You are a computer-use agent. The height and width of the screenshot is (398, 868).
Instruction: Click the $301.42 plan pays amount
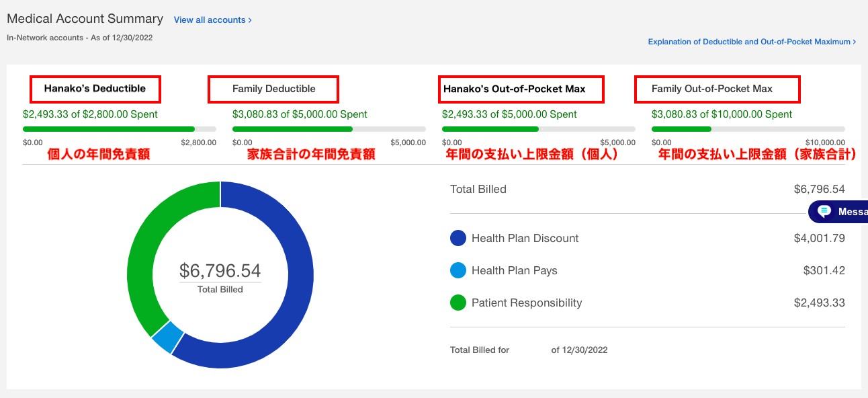(x=824, y=270)
